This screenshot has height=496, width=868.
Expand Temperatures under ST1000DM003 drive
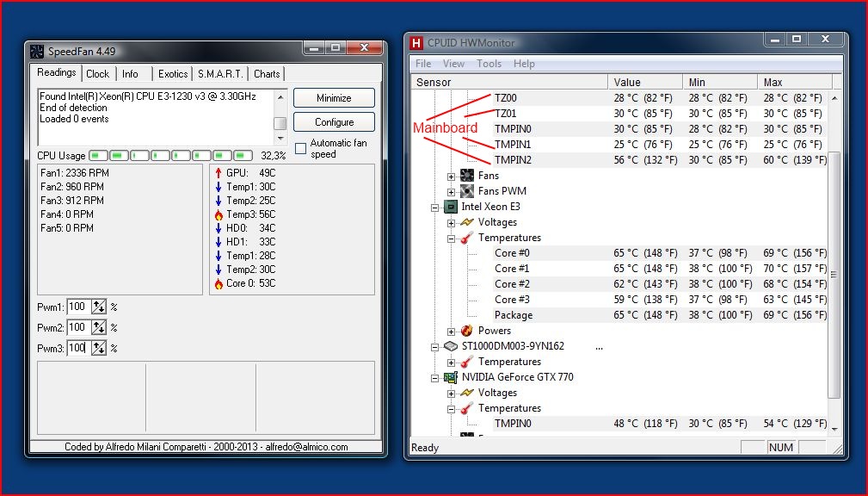point(451,363)
